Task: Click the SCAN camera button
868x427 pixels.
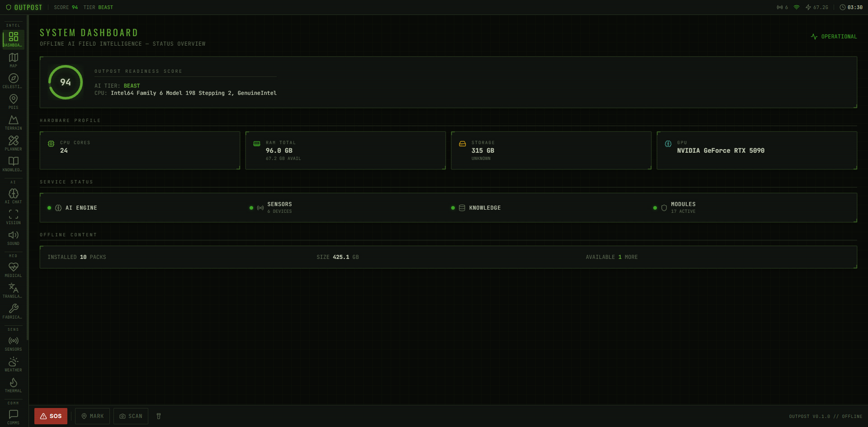Action: point(131,416)
